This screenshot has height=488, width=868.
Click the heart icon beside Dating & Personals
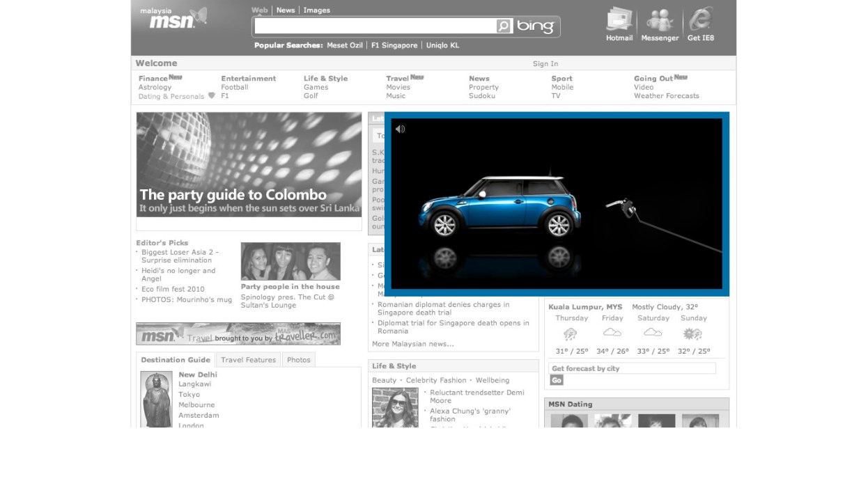(x=212, y=96)
